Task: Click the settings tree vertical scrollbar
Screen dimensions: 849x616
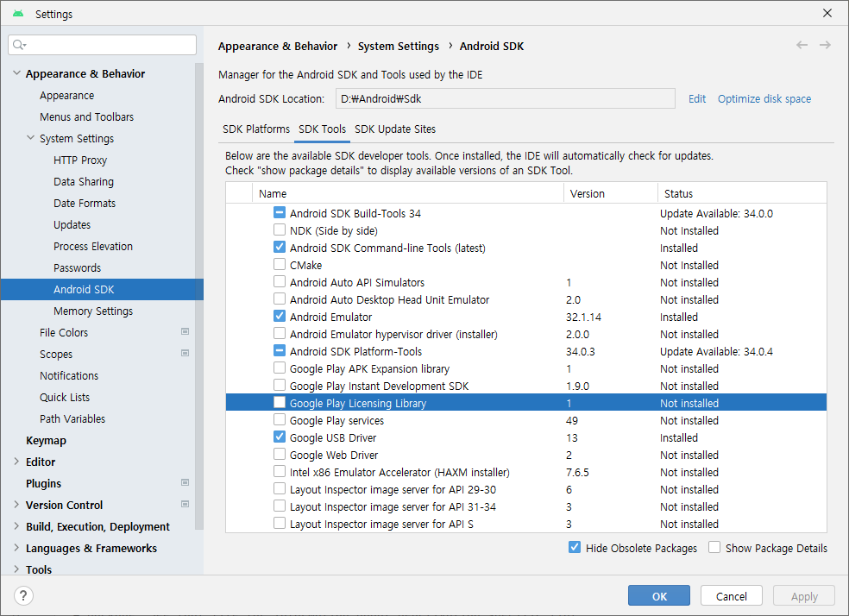Action: click(199, 296)
